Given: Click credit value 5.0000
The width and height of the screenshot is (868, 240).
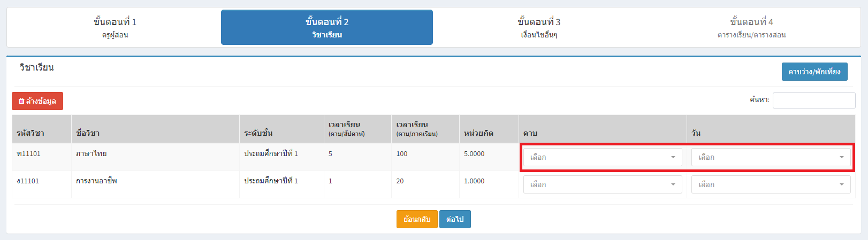Looking at the screenshot, I should [474, 154].
